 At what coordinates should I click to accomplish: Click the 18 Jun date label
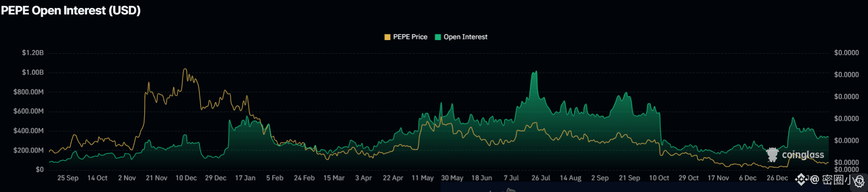[482, 178]
